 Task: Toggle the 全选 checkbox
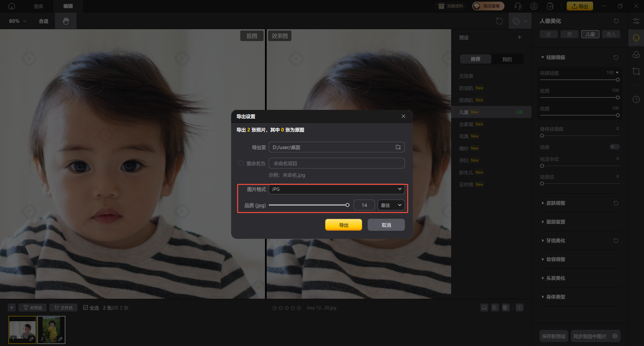(x=86, y=307)
